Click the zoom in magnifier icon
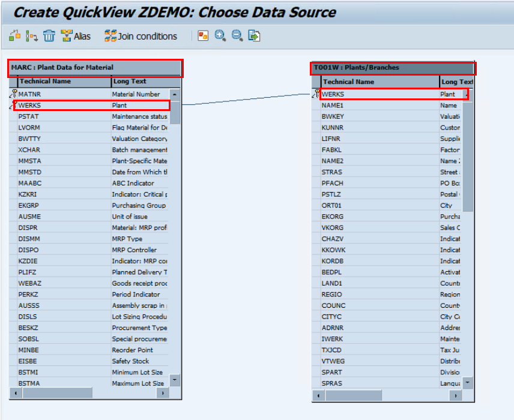This screenshot has height=420, width=514. click(x=220, y=36)
